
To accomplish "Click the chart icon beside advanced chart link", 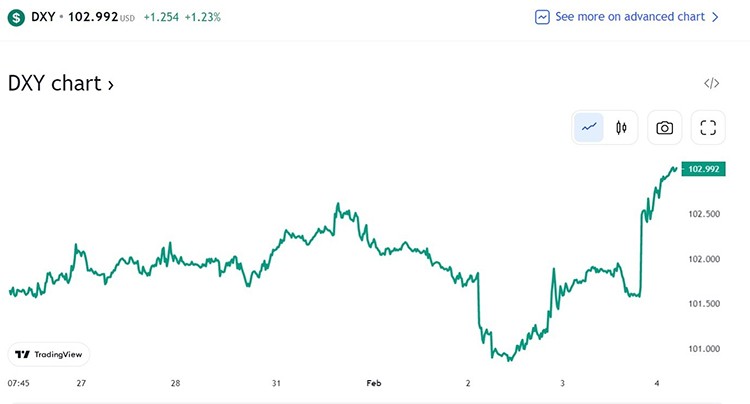I will tap(542, 17).
